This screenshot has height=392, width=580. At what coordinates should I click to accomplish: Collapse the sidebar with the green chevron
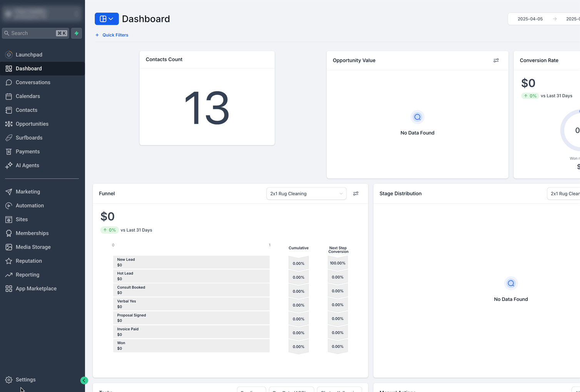tap(84, 380)
